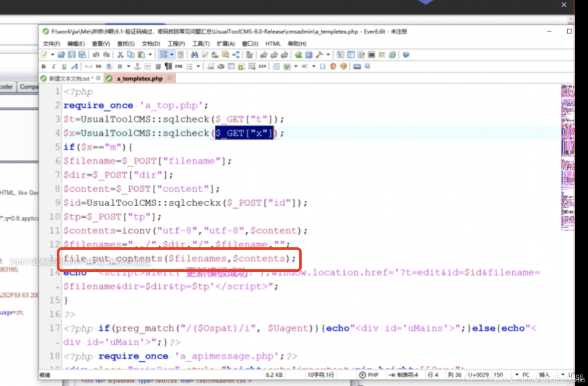
Task: Expand the list type dropdown arrow
Action: (x=198, y=66)
